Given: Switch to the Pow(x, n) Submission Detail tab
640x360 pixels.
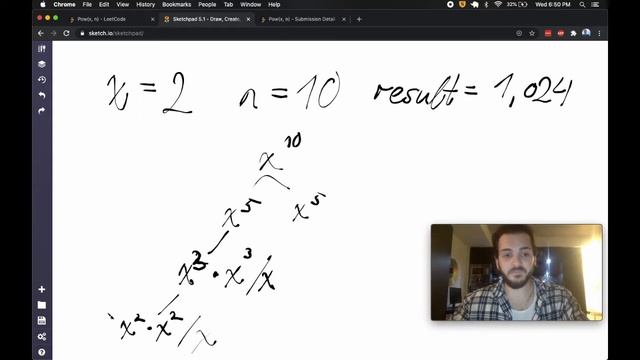Looking at the screenshot, I should click(302, 19).
